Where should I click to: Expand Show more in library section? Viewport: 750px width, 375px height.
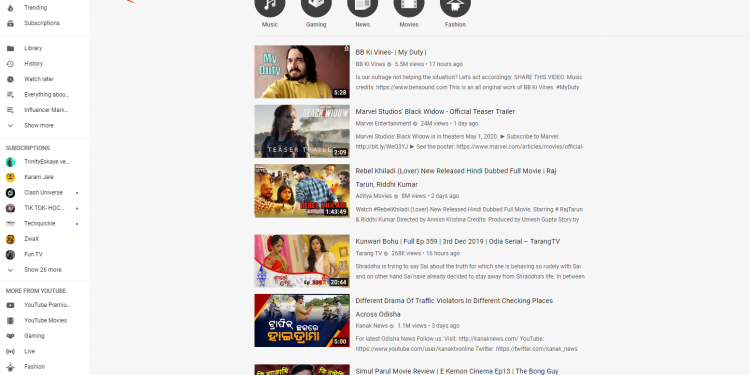pyautogui.click(x=39, y=125)
